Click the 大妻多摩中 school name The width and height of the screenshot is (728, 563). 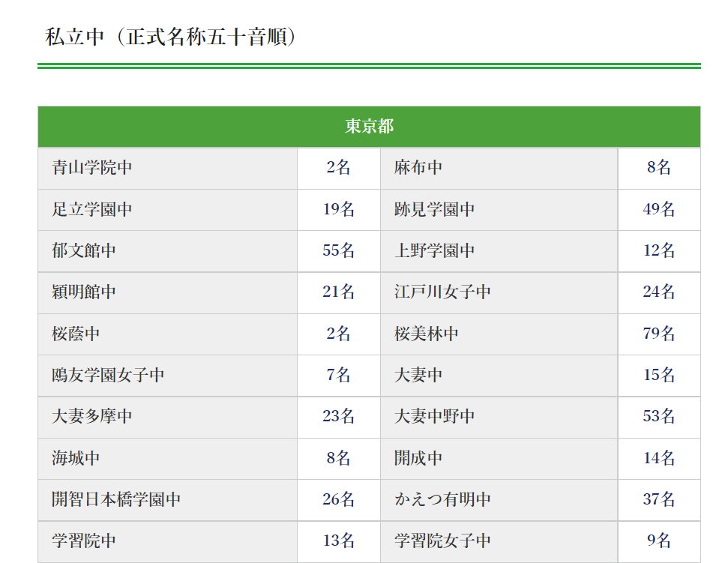[92, 416]
